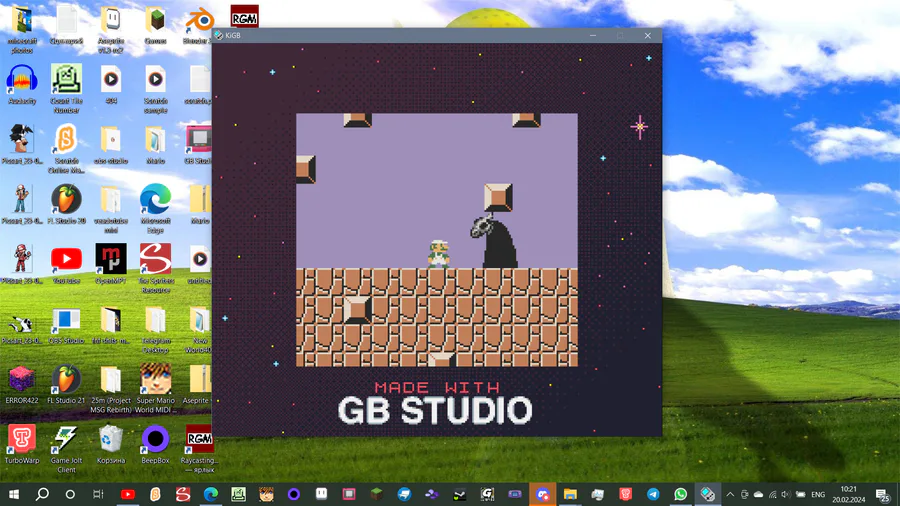Open the Raycasting RGM desktop shortcut

click(x=199, y=449)
